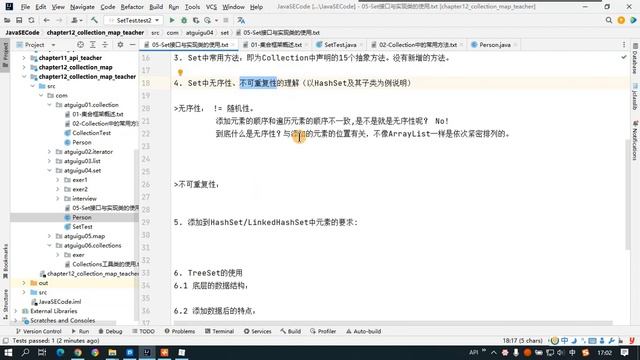Run the SetTest.test2 configuration
The width and height of the screenshot is (640, 360).
coord(172,20)
